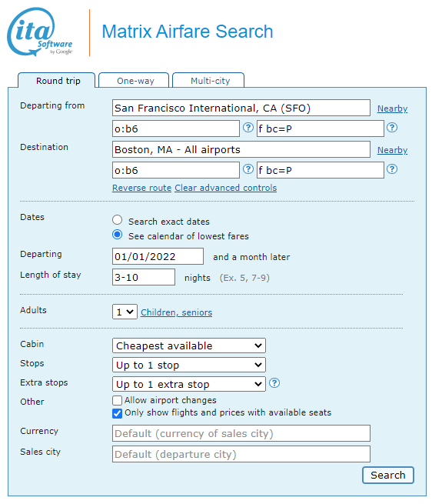This screenshot has height=504, width=432.
Task: Select See calendar of lowest fares option
Action: click(x=118, y=235)
